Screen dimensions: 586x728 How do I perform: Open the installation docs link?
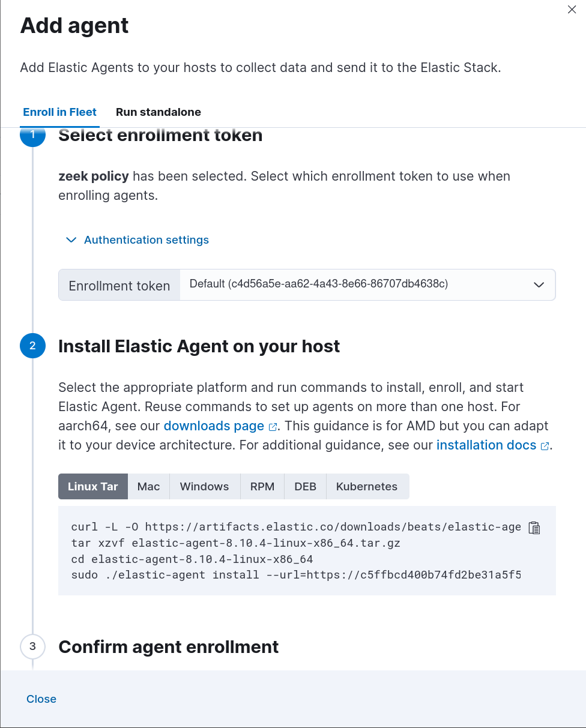(486, 445)
